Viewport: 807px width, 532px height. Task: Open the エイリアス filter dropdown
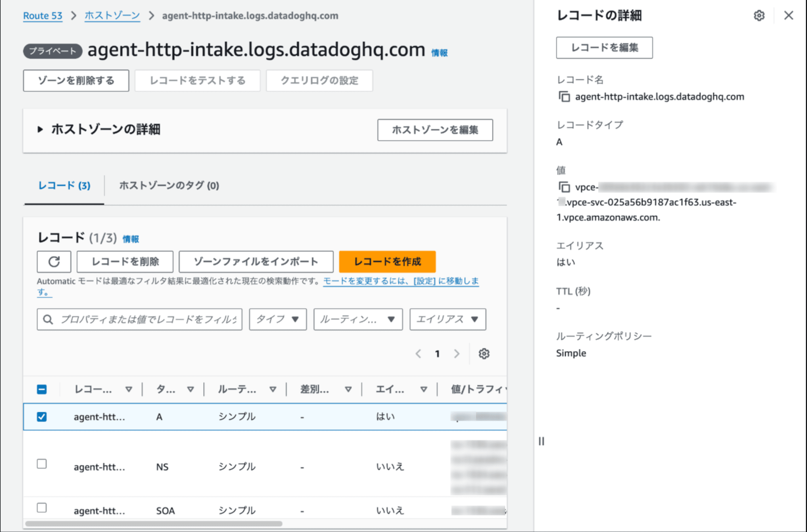click(447, 319)
